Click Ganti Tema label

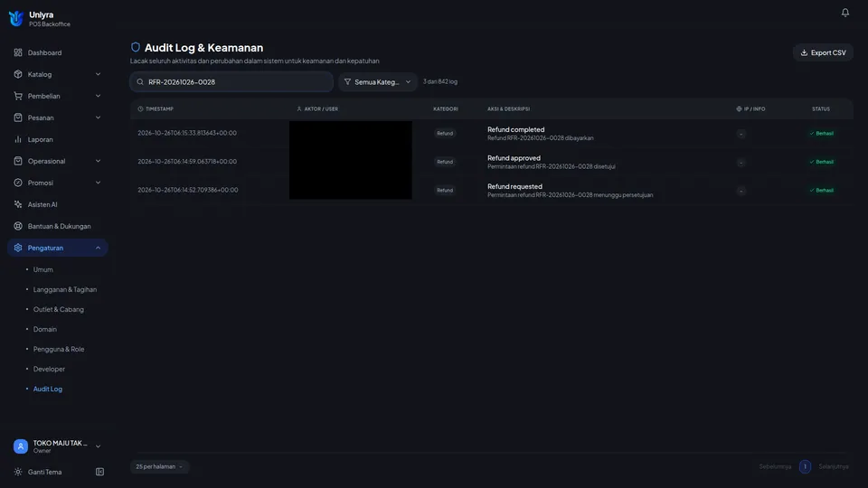(45, 472)
